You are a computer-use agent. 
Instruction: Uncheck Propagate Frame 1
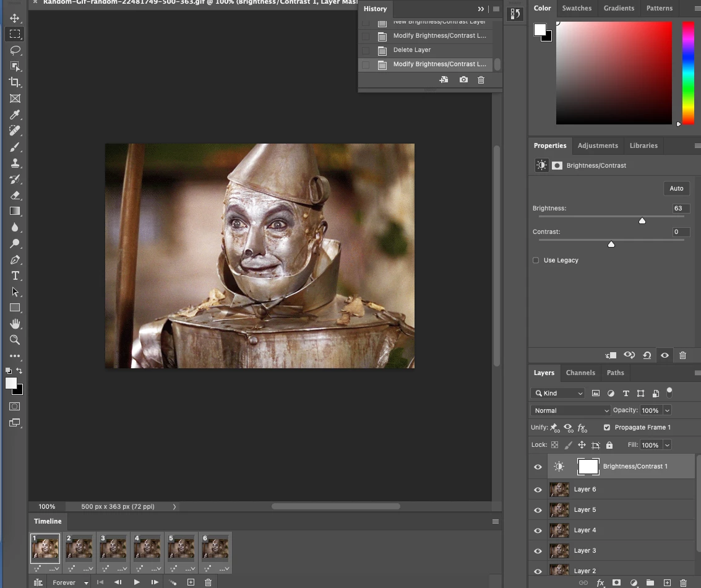pyautogui.click(x=607, y=428)
